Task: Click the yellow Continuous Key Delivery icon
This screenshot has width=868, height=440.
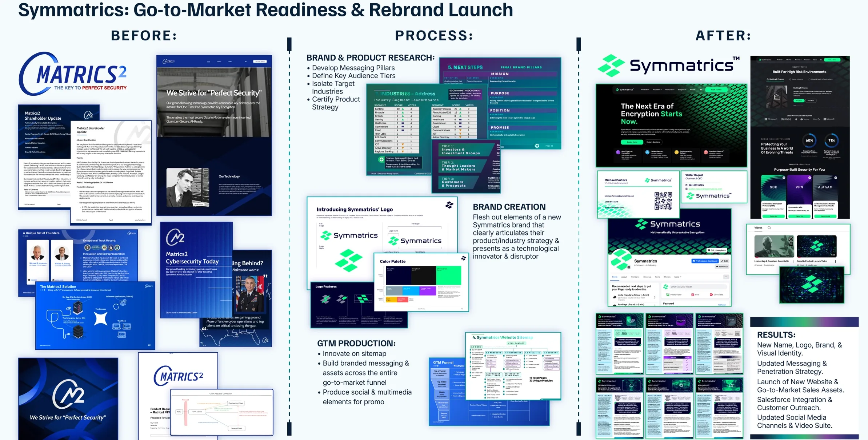Action: pos(676,152)
